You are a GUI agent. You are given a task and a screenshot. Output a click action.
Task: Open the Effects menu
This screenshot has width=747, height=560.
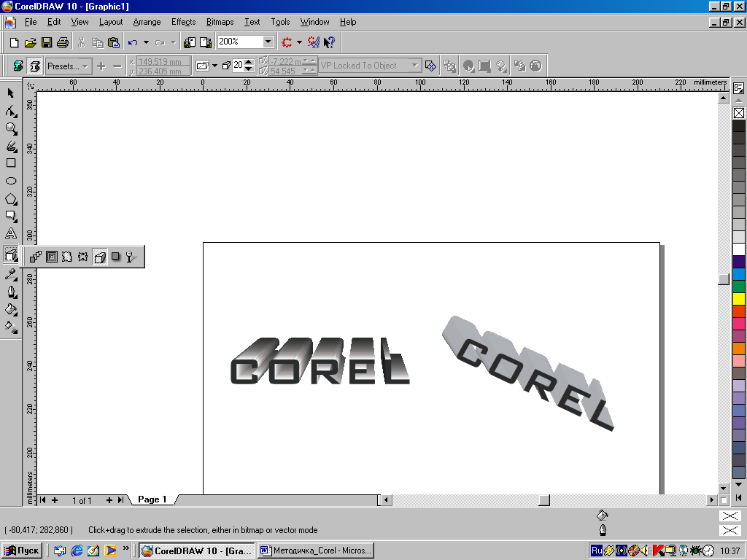[183, 22]
